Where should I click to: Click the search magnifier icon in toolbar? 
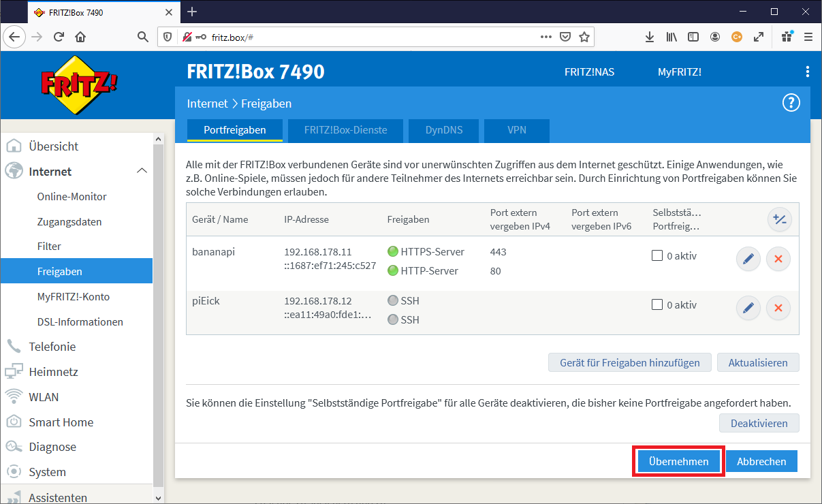(142, 37)
